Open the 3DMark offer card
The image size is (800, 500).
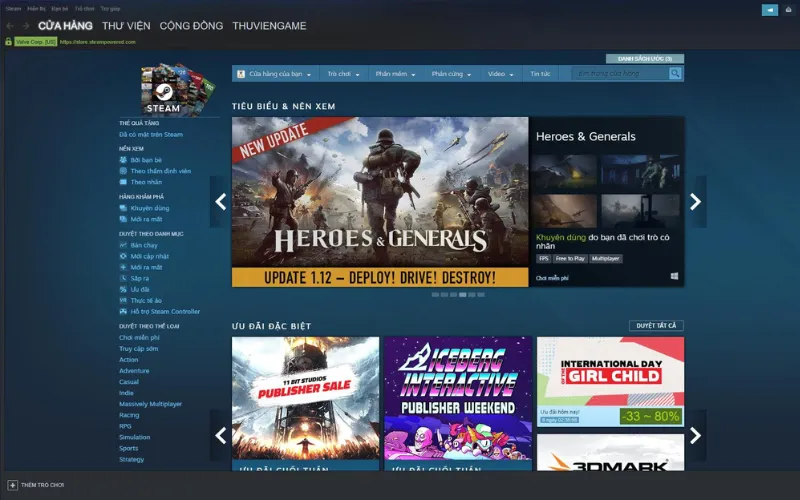611,453
